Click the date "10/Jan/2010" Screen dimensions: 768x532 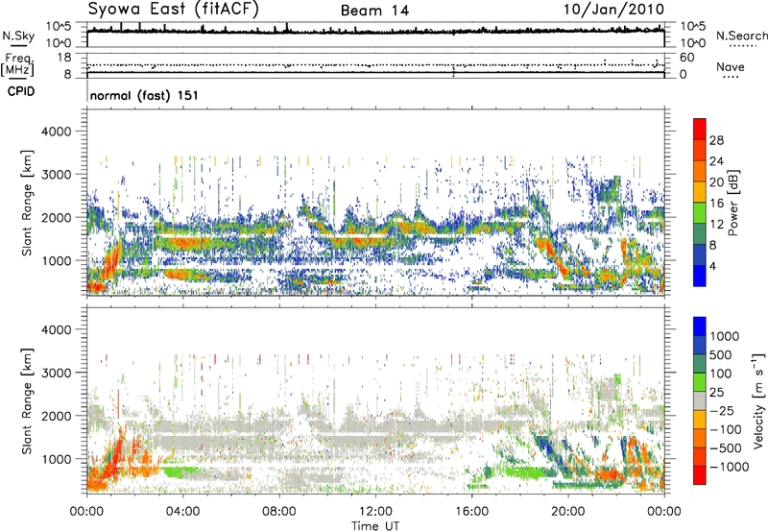click(x=613, y=10)
